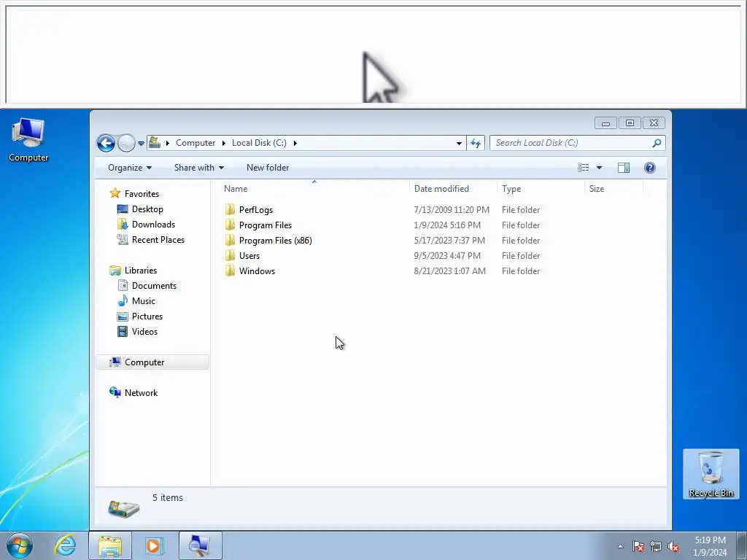Select the Computer desktop icon
Viewport: 747px width, 560px height.
[x=28, y=141]
